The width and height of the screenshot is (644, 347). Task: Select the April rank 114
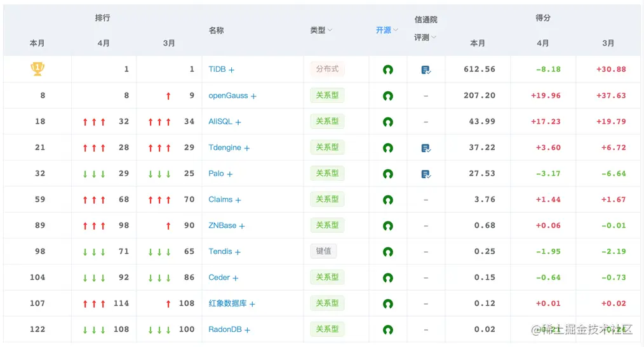121,303
